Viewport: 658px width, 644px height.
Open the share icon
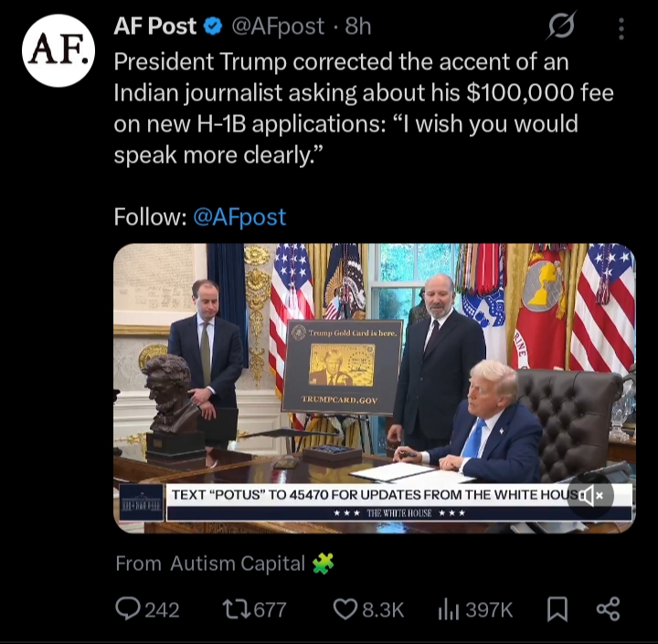pyautogui.click(x=608, y=608)
